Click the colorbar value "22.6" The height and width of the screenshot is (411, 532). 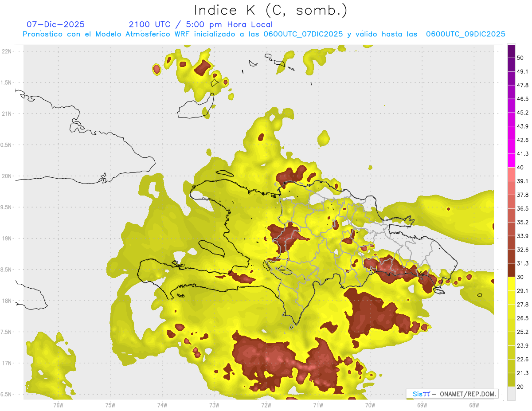point(522,359)
